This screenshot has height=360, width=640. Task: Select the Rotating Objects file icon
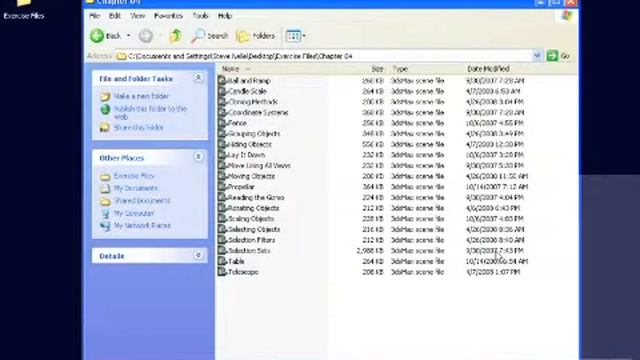click(x=222, y=208)
